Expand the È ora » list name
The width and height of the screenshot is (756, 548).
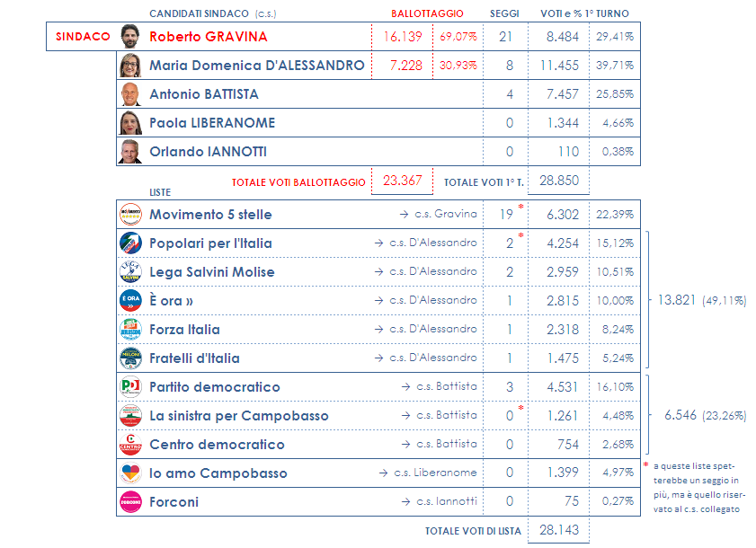172,301
